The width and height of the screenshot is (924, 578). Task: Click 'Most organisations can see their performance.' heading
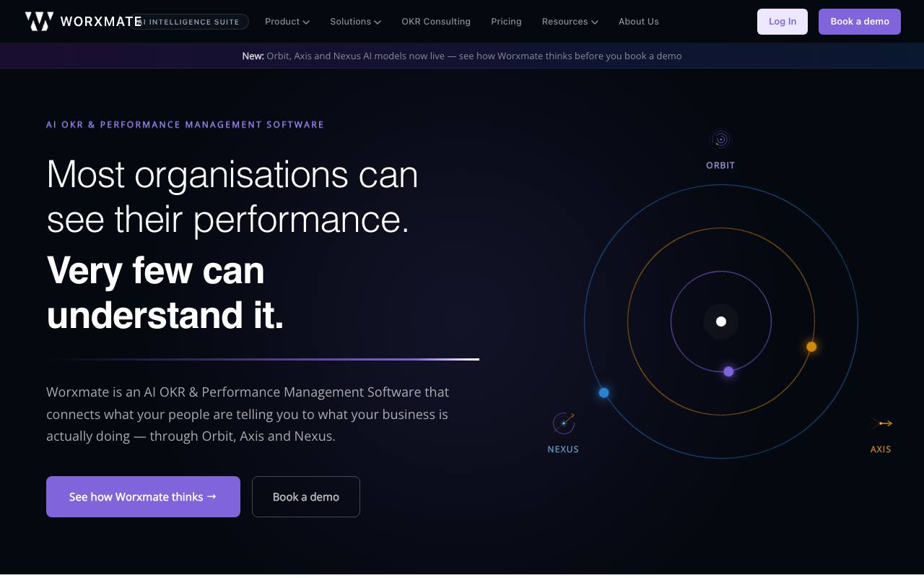[232, 197]
